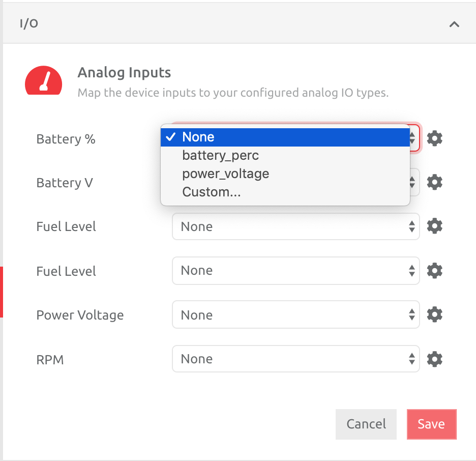Open settings for the Battery % input
The height and width of the screenshot is (461, 476).
pos(434,138)
